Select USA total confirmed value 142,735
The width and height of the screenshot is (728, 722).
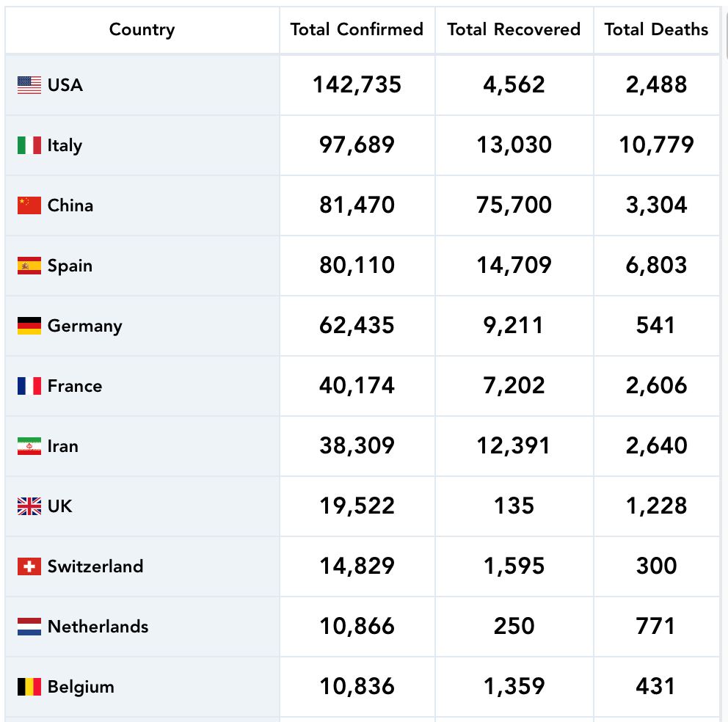[357, 85]
